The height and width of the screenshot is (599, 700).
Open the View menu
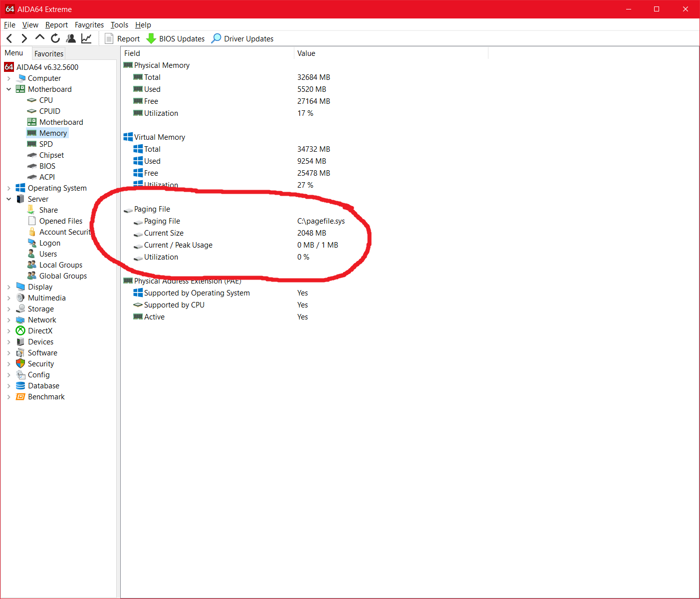pyautogui.click(x=30, y=24)
